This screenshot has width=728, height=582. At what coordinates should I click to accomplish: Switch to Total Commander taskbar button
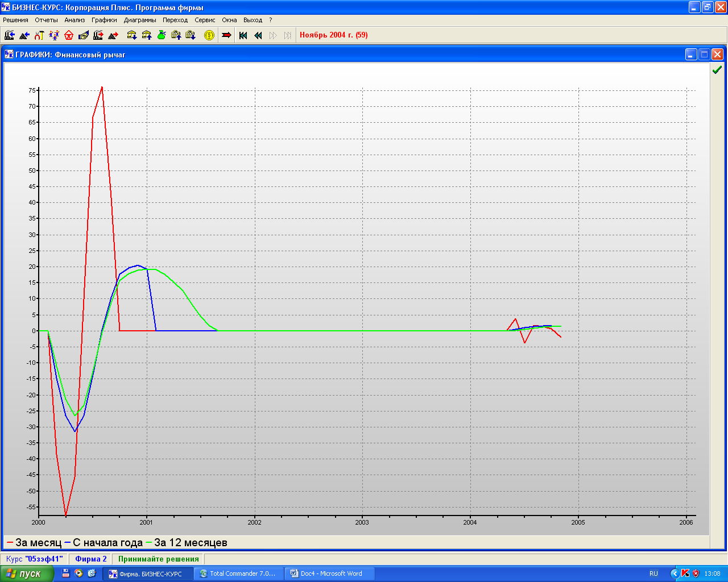(238, 573)
